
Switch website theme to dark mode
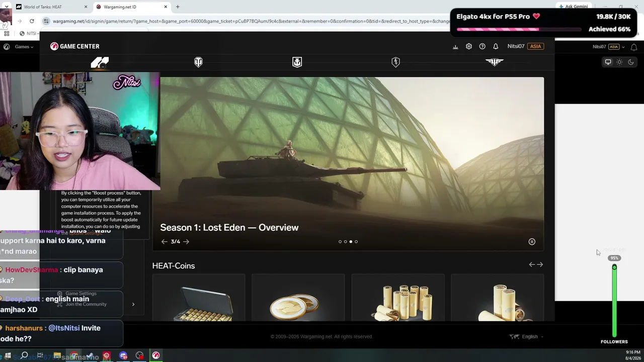pos(631,62)
